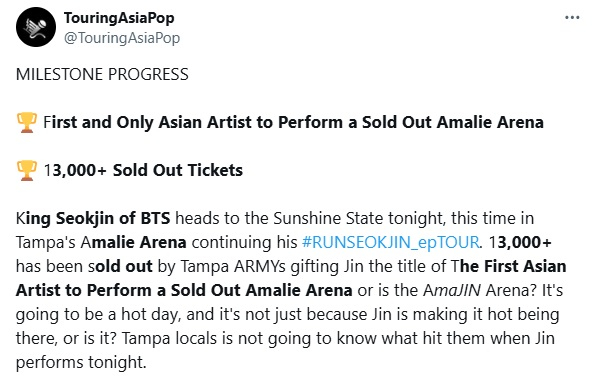
Task: Click the First and Only Asian Artist headline
Action: click(293, 122)
